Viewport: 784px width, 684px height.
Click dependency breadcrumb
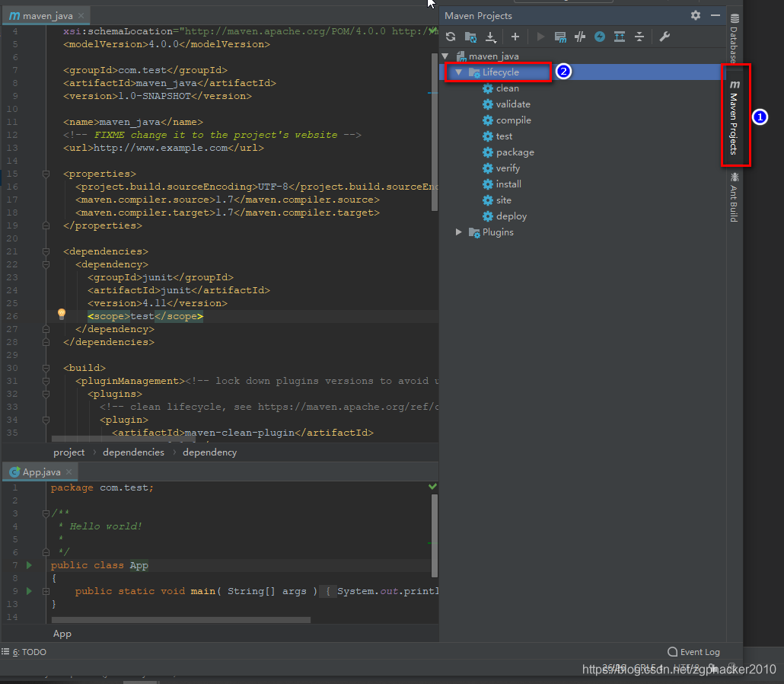point(209,452)
